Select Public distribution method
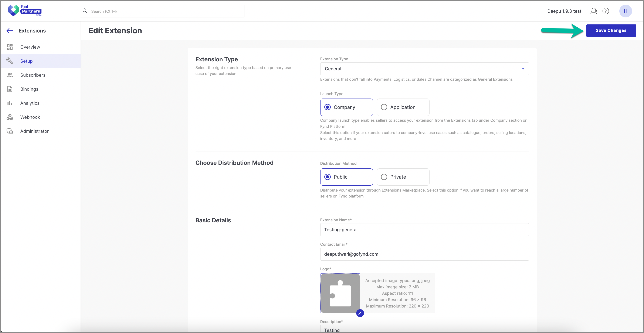The image size is (644, 333). [x=346, y=177]
